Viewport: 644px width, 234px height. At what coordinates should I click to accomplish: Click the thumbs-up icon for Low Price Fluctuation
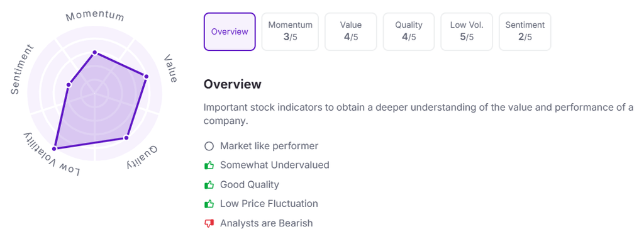pos(209,204)
